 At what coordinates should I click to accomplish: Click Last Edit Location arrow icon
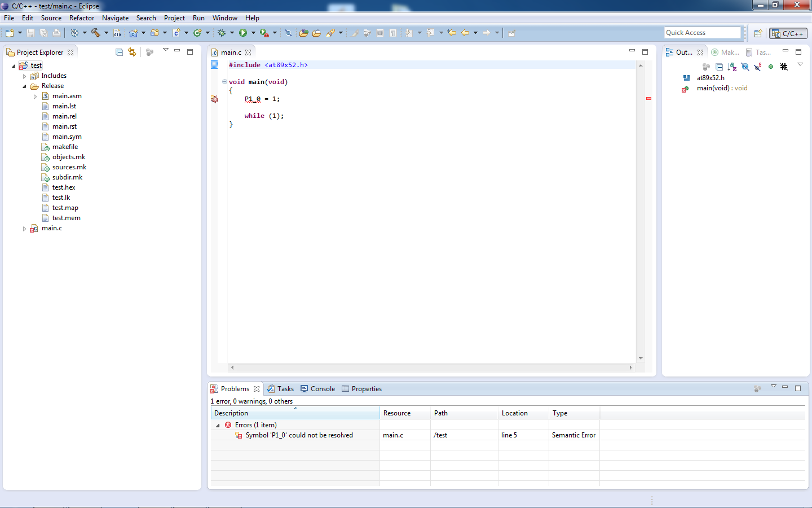(x=452, y=33)
